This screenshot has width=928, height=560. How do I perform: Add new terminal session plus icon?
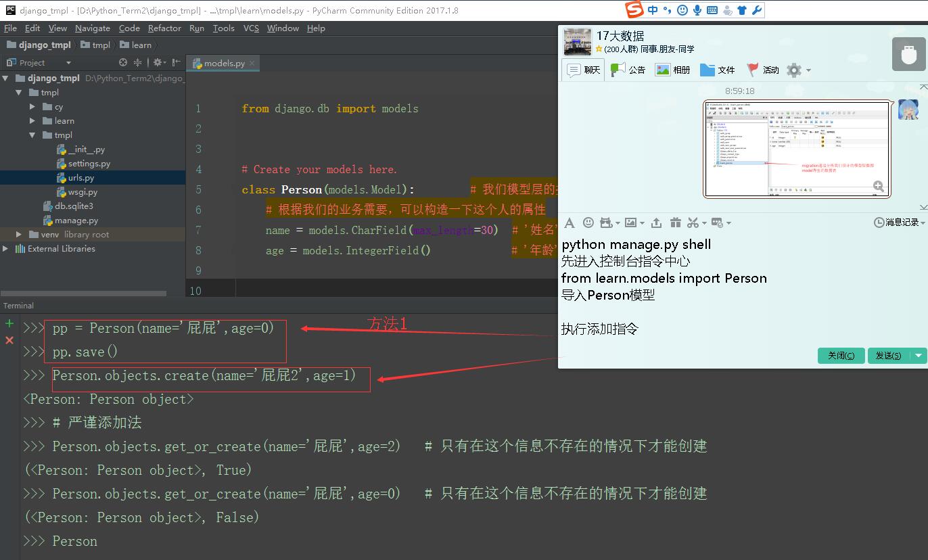click(9, 324)
